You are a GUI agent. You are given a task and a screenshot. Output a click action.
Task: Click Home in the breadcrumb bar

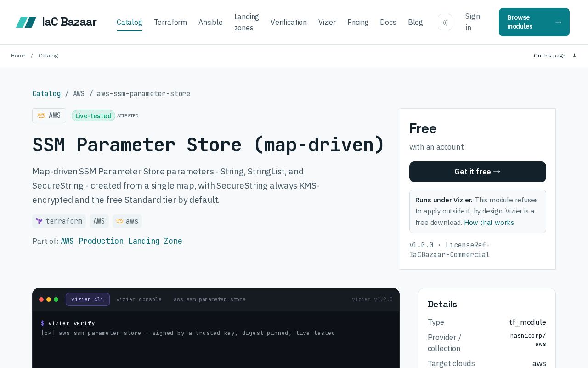(18, 56)
